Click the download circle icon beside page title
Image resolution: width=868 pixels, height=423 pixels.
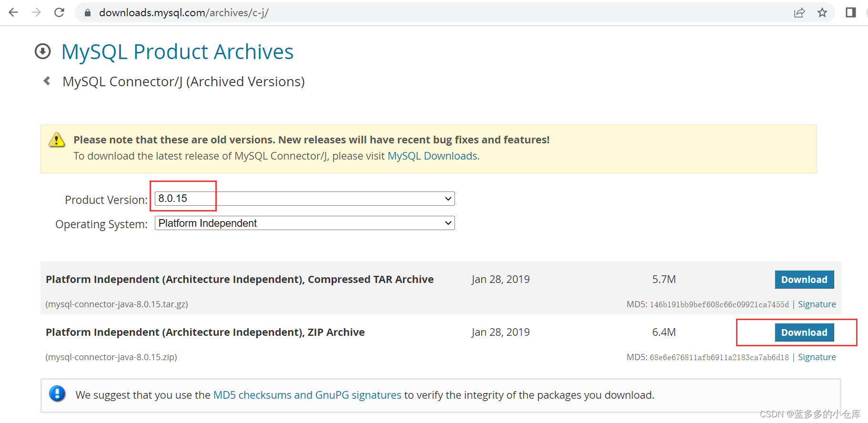(x=43, y=51)
